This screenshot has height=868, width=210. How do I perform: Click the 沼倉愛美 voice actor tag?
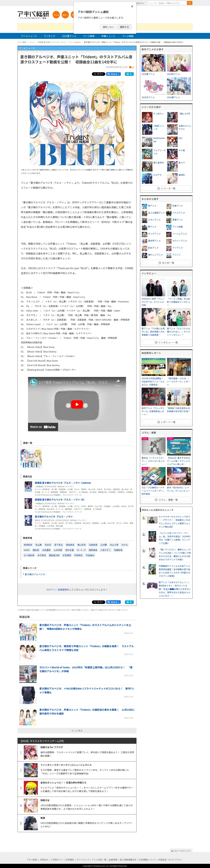pyautogui.click(x=93, y=545)
